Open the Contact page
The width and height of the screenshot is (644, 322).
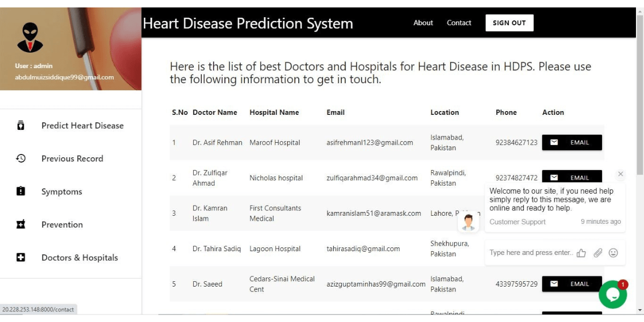pyautogui.click(x=459, y=23)
